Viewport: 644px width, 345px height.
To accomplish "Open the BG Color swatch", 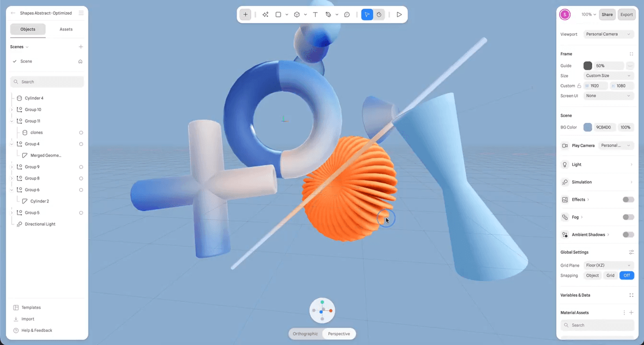I will coord(587,127).
